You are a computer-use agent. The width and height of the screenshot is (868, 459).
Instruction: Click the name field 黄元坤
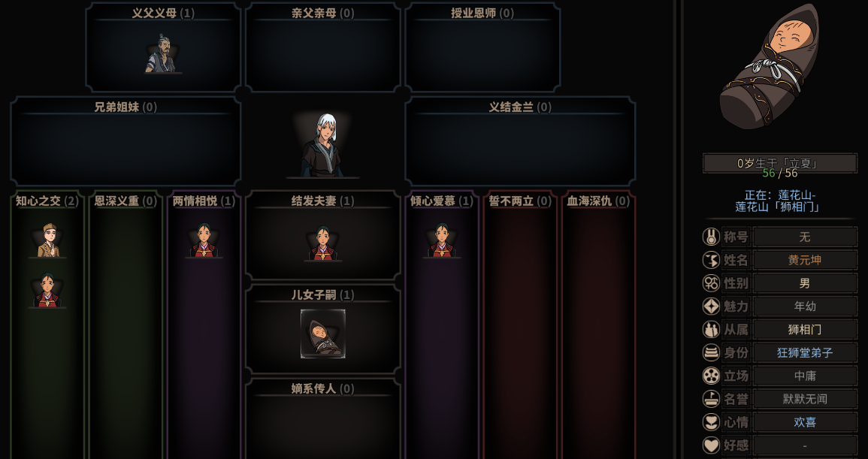point(805,260)
